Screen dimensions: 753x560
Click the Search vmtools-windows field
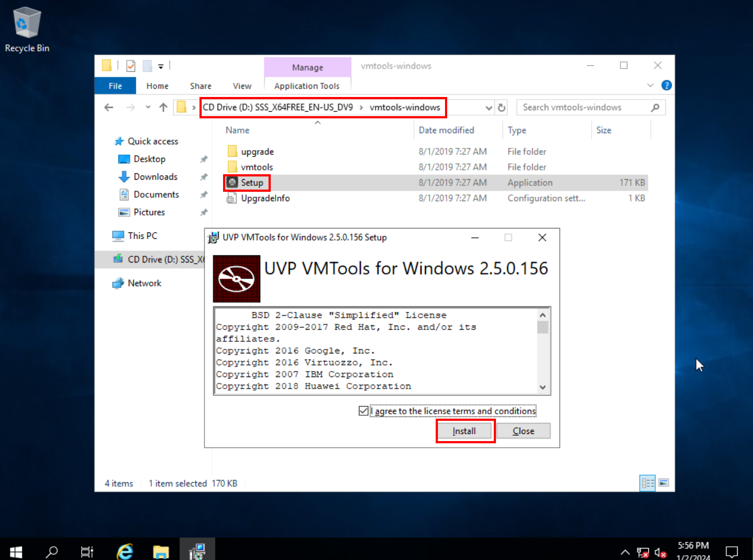coord(584,107)
